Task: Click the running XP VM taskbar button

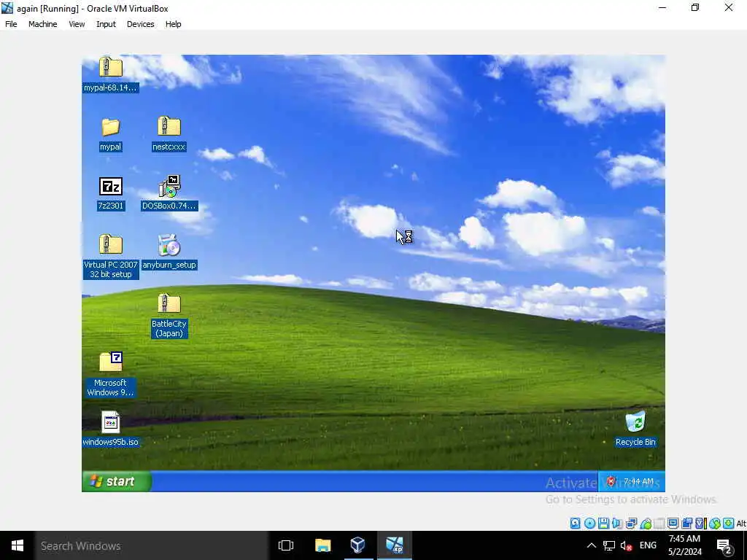Action: [x=395, y=545]
